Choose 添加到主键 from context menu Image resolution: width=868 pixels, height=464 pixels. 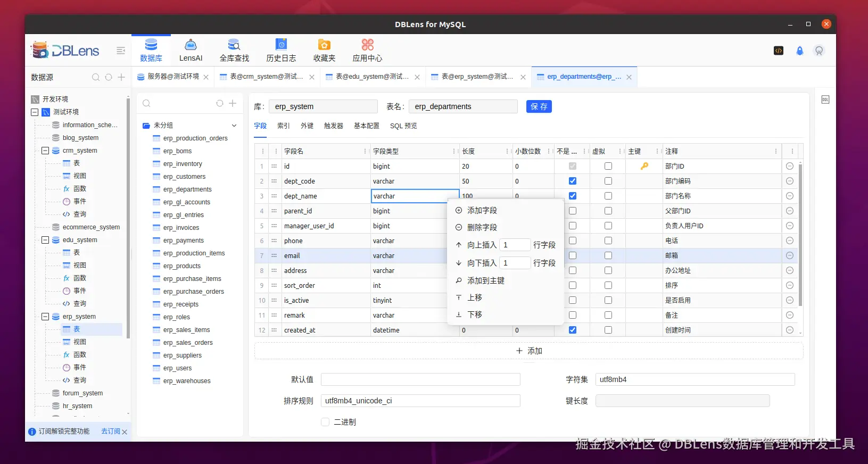506,280
